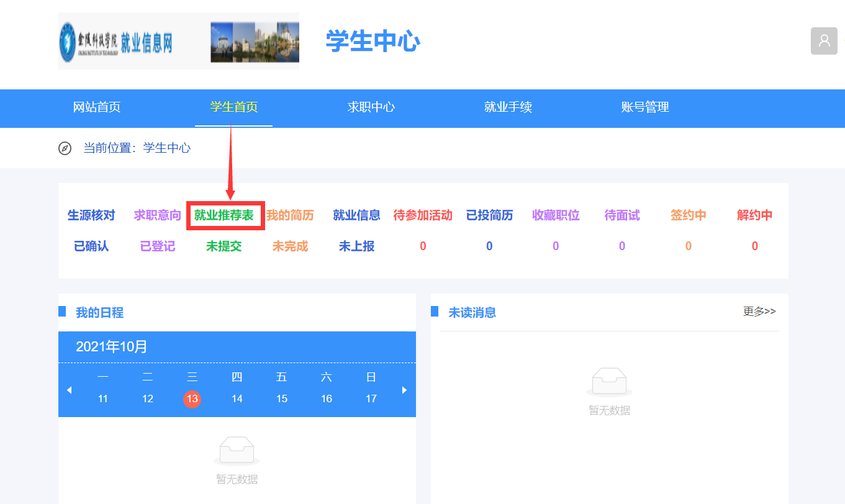Image resolution: width=845 pixels, height=504 pixels.
Task: Open the 就业手续 navigation menu
Action: pyautogui.click(x=508, y=107)
